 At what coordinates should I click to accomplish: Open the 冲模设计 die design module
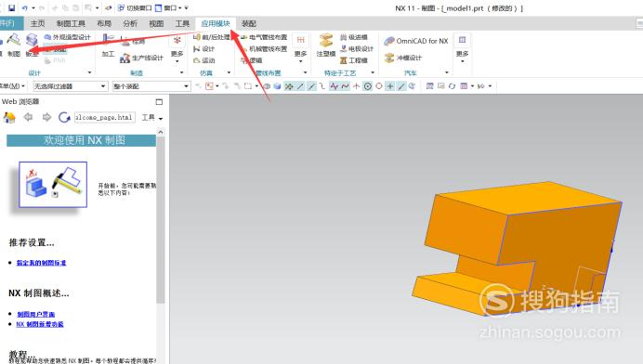pos(403,58)
